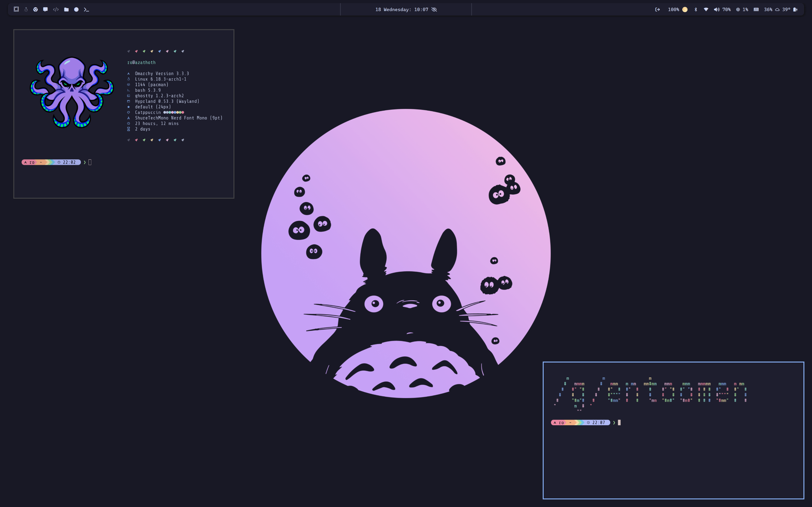The height and width of the screenshot is (507, 812).
Task: Click the CPU 1% usage indicator
Action: click(x=742, y=10)
